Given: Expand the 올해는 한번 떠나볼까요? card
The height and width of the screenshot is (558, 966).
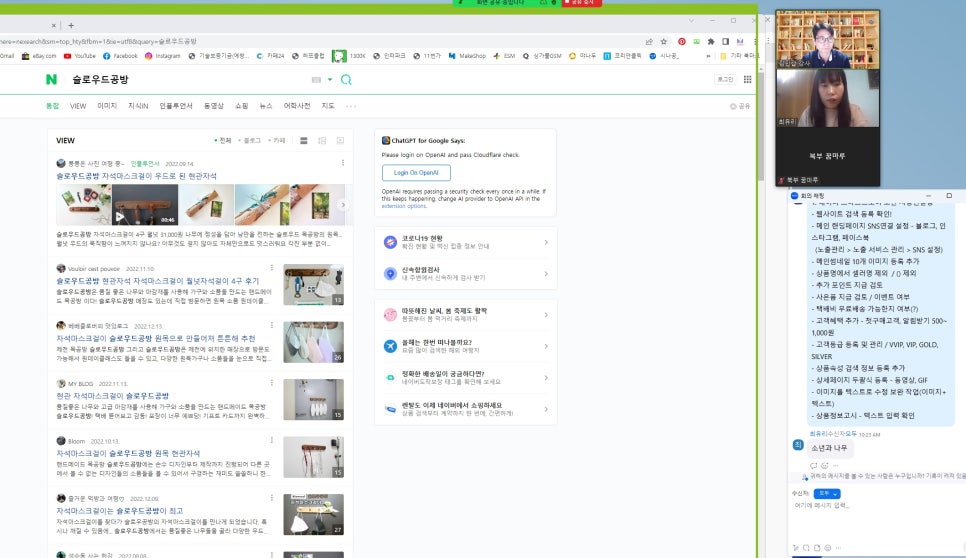Looking at the screenshot, I should click(466, 346).
